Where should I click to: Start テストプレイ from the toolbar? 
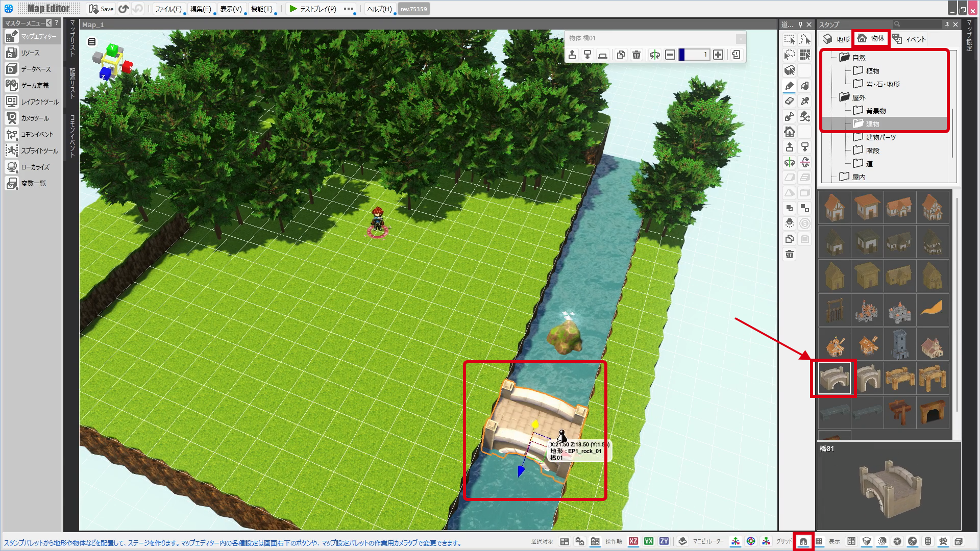(312, 9)
